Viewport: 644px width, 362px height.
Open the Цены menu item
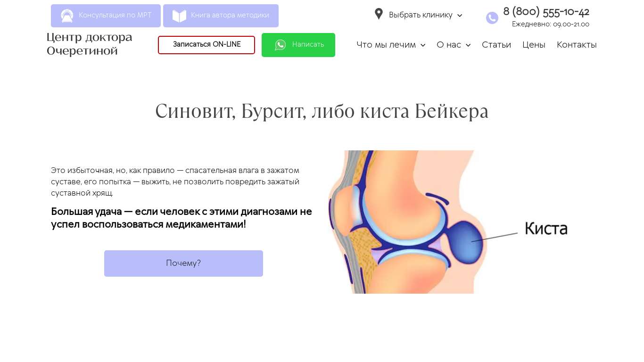(x=534, y=45)
